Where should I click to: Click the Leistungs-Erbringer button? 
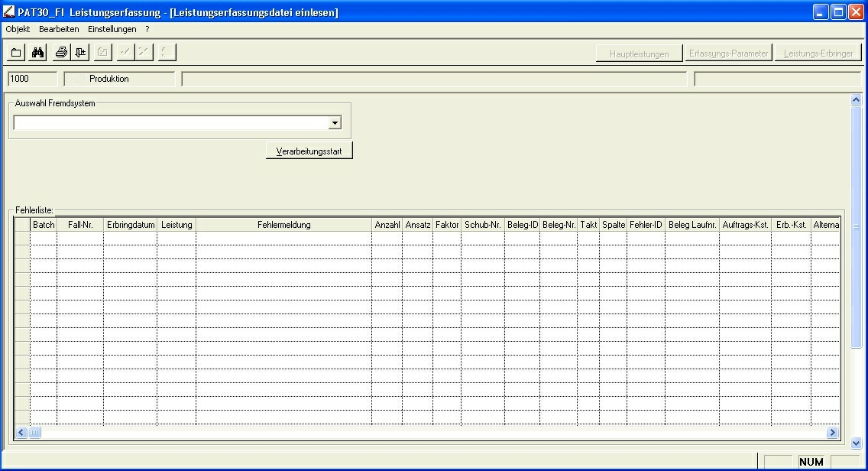point(818,54)
